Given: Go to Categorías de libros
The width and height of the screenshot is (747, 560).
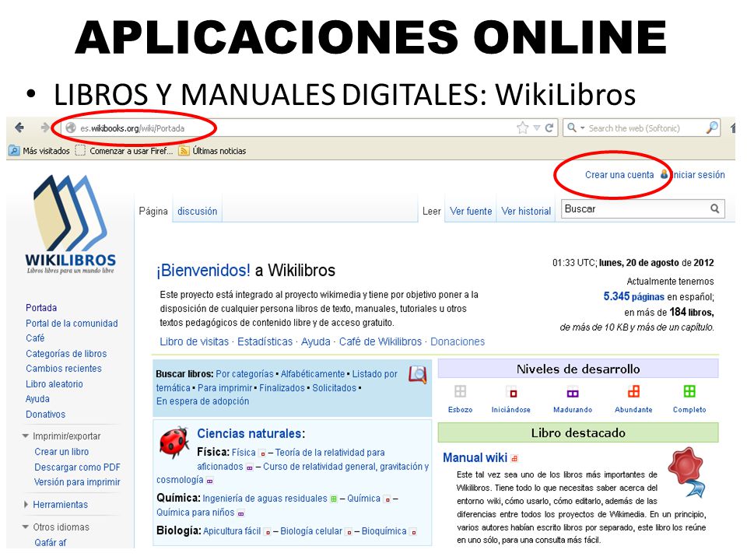Looking at the screenshot, I should pos(66,353).
